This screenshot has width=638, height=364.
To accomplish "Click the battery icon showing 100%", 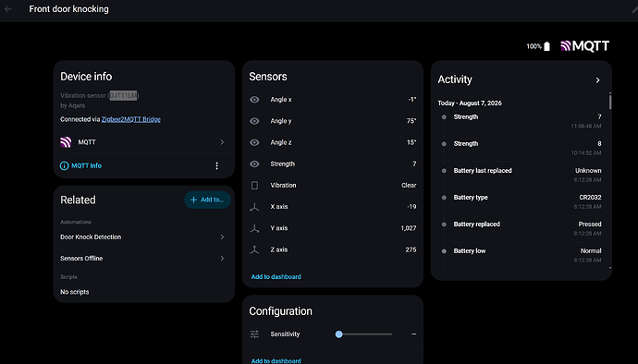I will click(546, 46).
